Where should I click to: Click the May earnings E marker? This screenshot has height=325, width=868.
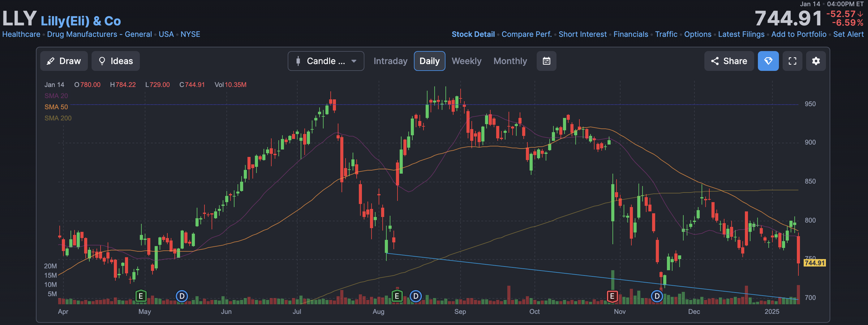(141, 296)
